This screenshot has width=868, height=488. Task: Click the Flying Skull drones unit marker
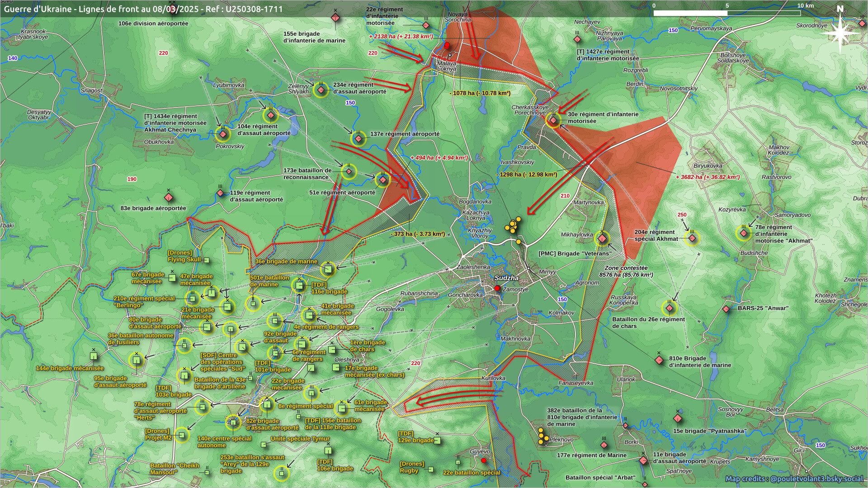(x=206, y=260)
